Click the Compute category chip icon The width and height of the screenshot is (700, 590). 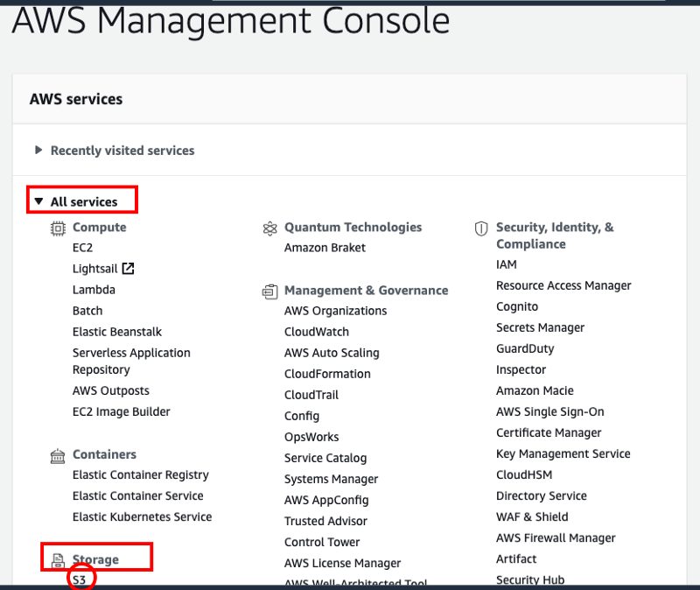[58, 228]
